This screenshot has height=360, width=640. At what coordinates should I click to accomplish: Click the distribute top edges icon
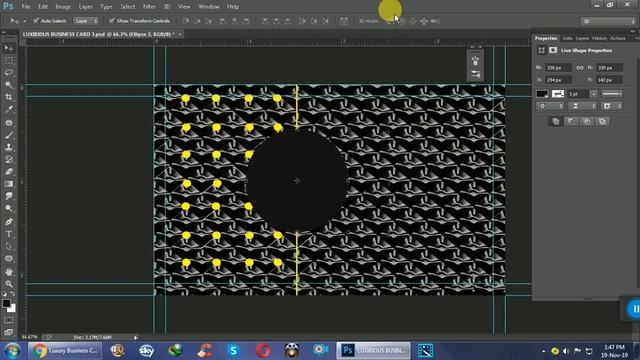point(265,21)
